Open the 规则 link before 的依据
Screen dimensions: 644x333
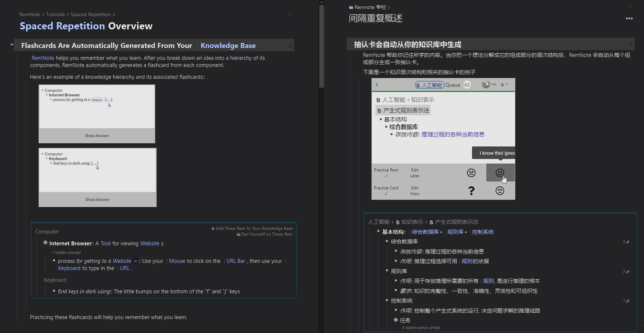point(467,261)
